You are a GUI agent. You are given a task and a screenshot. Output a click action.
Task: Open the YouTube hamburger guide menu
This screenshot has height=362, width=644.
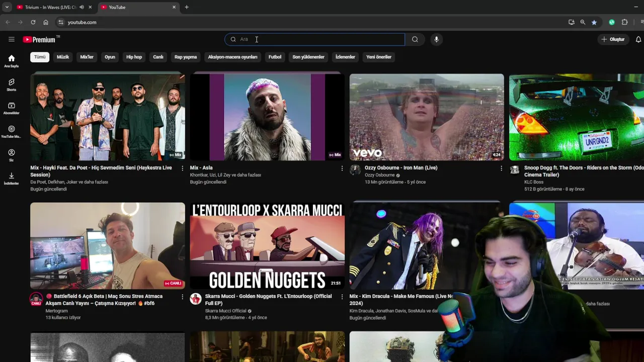click(11, 39)
